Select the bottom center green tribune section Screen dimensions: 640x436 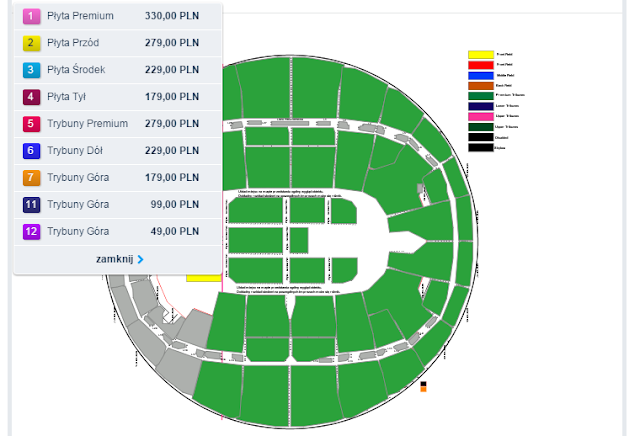[314, 395]
